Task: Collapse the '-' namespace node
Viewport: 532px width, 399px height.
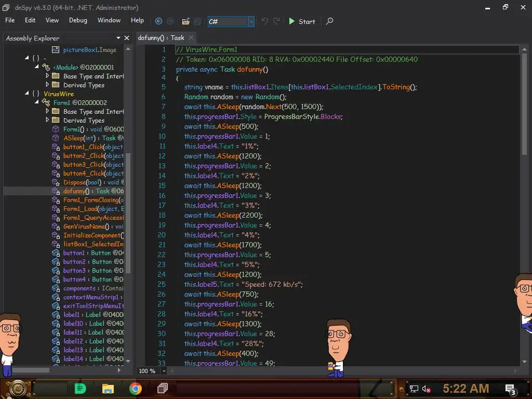Action: 27,58
